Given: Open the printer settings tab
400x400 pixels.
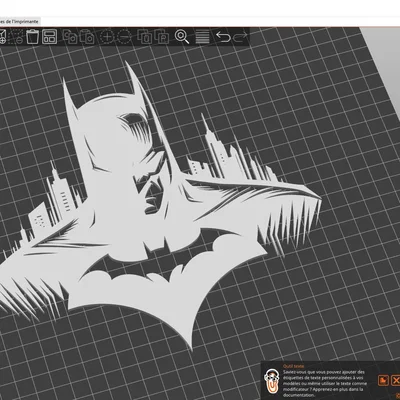Looking at the screenshot, I should pyautogui.click(x=20, y=21).
